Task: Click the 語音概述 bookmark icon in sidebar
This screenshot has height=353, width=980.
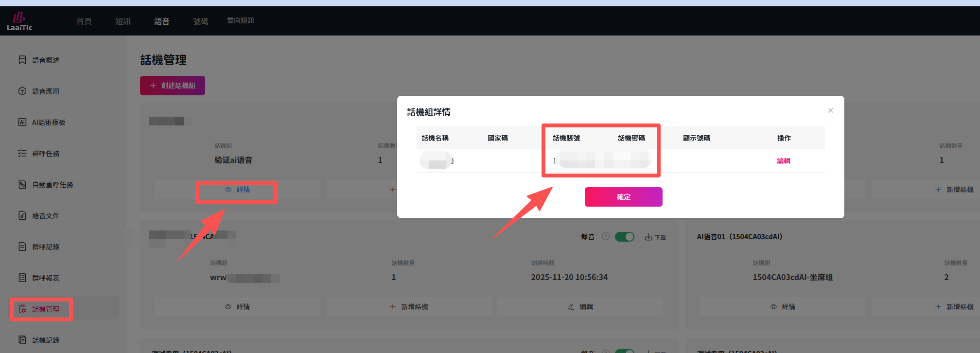Action: pyautogui.click(x=22, y=60)
